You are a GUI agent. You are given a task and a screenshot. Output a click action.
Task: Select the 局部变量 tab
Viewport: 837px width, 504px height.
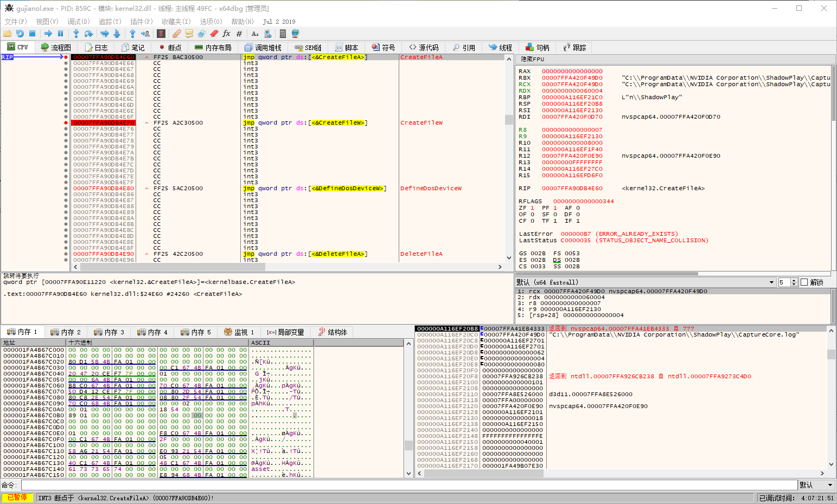pos(285,332)
